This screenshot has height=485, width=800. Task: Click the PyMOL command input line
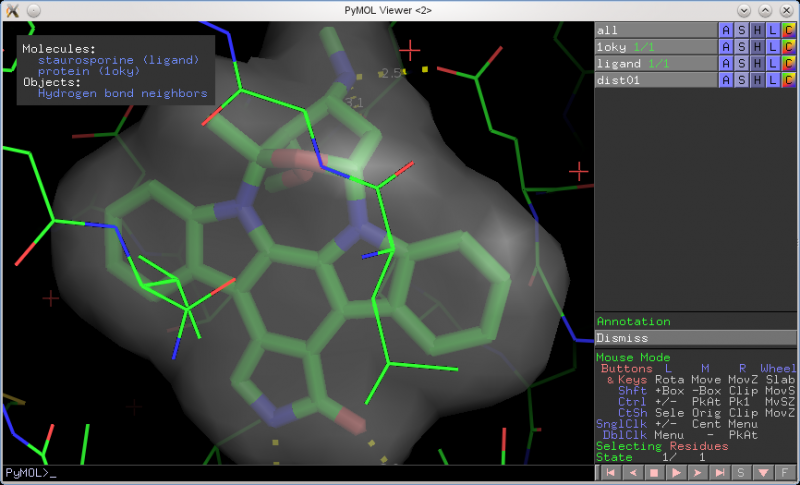pos(300,472)
